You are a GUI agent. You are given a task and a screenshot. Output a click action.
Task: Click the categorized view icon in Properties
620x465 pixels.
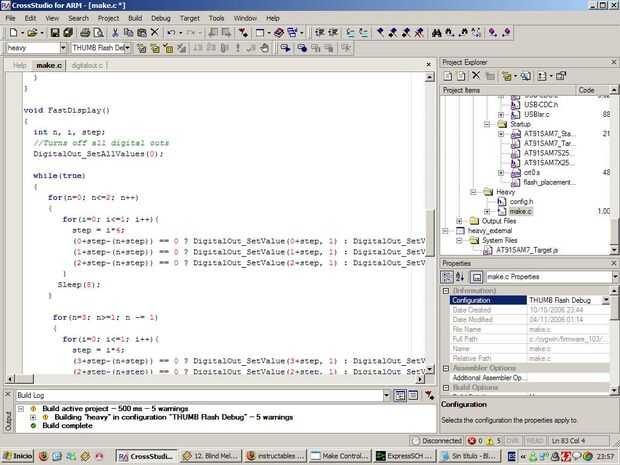tap(449, 276)
